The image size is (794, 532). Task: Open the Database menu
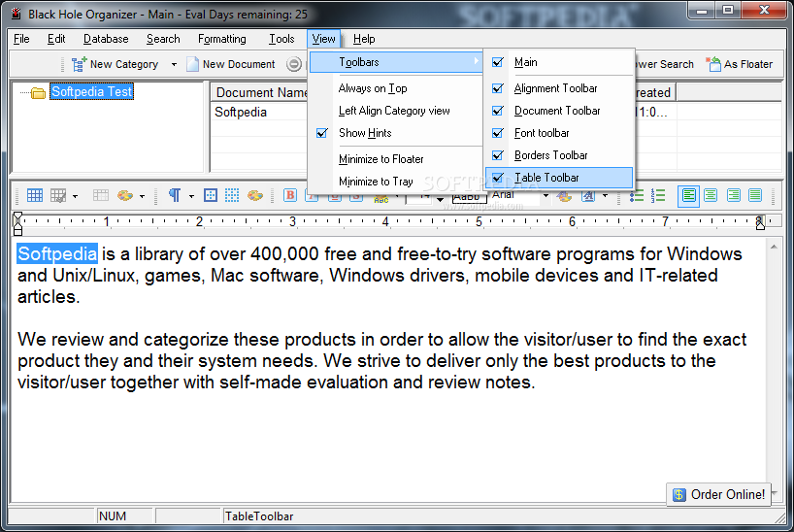click(106, 39)
